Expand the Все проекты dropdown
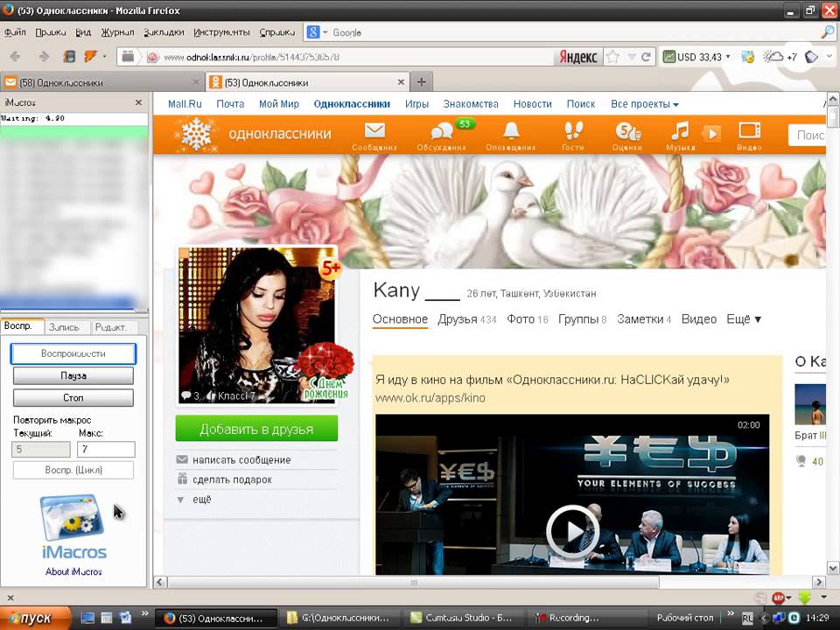Screen dimensions: 840x630 point(645,104)
